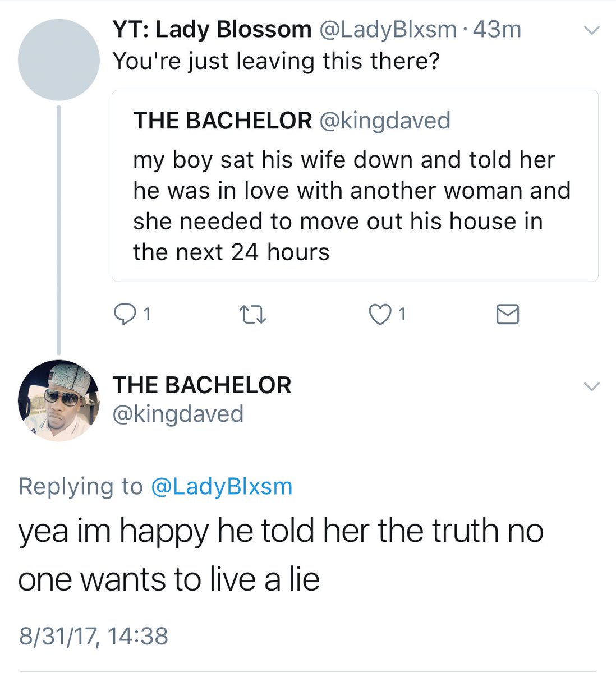Open the @LadyBlxsm link after Replying to
The height and width of the screenshot is (673, 616).
(x=222, y=486)
